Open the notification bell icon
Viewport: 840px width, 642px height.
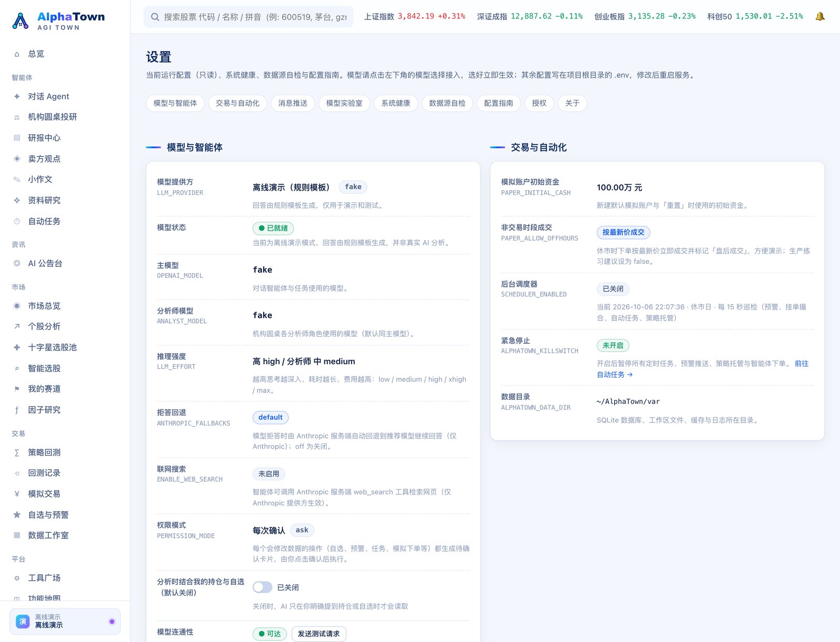820,16
